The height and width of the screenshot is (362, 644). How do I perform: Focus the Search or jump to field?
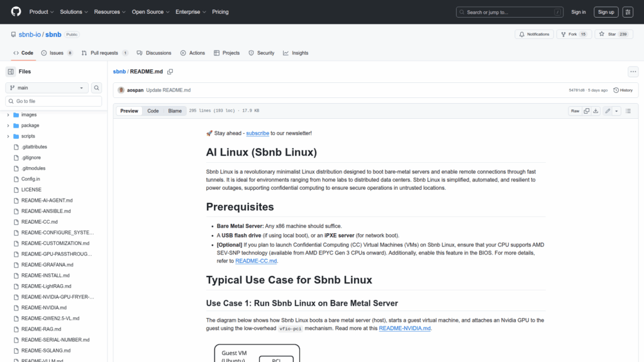pyautogui.click(x=509, y=13)
